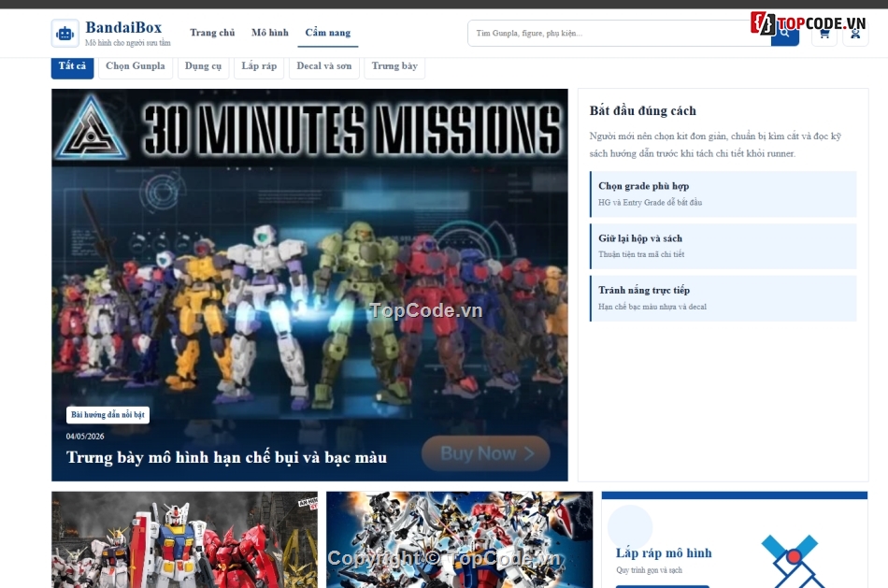
Task: Open the 30 Minutes Missions featured banner
Action: 309,285
